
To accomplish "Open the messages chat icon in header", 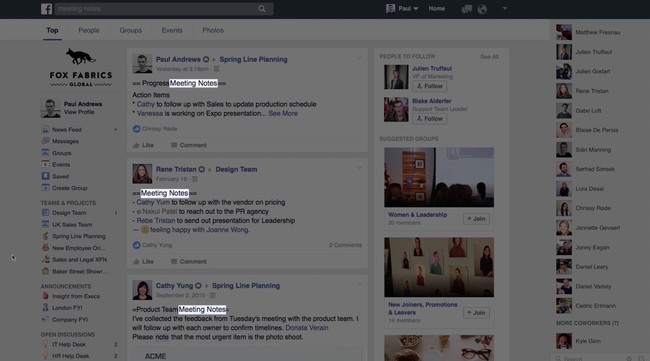I will coord(467,9).
